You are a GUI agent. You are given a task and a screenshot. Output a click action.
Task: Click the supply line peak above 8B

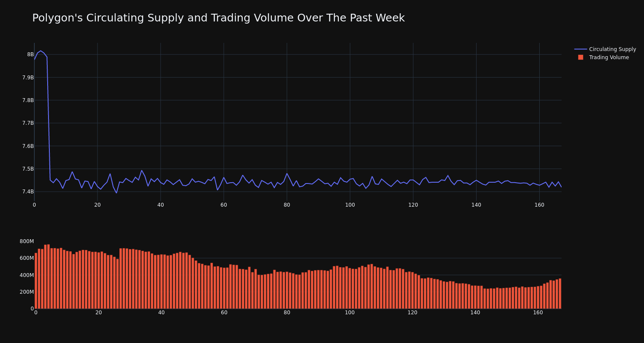[40, 51]
